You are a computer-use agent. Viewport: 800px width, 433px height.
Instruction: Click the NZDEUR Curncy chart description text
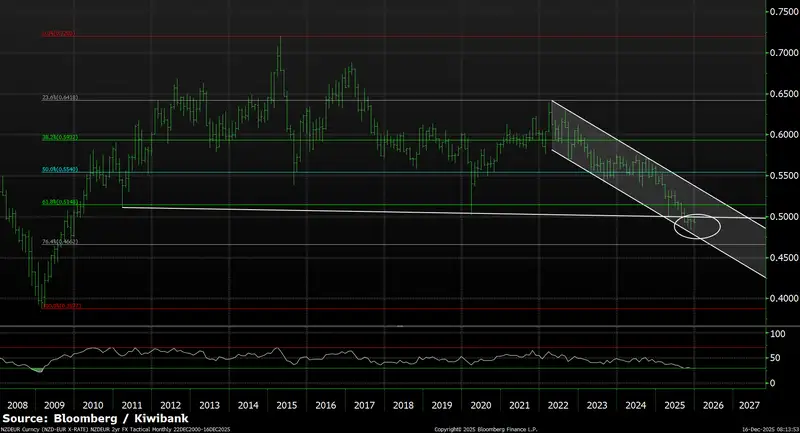[115, 429]
